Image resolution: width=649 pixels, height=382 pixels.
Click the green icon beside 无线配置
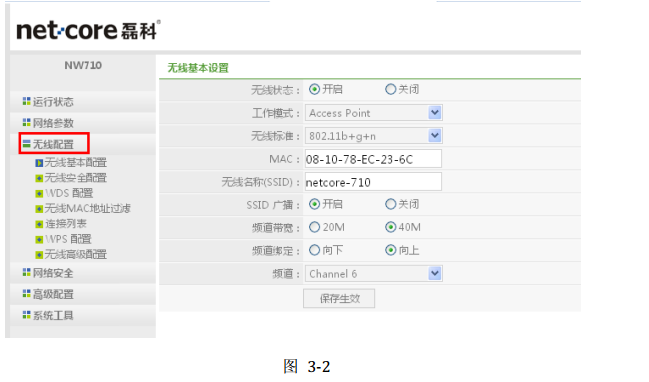(x=26, y=144)
